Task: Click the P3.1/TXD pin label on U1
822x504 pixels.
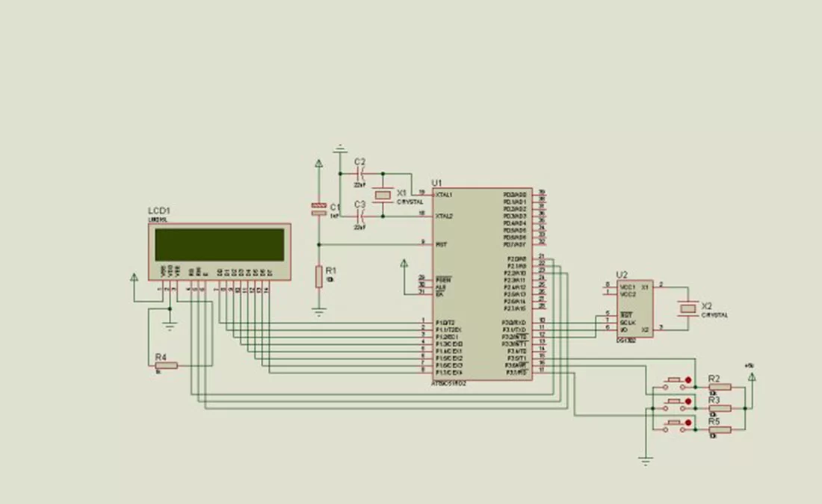Action: coord(514,330)
